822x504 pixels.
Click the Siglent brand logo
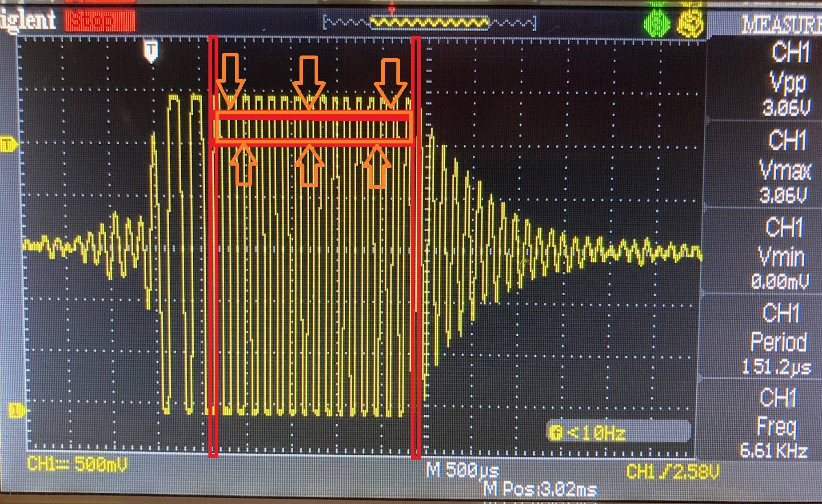click(x=28, y=20)
